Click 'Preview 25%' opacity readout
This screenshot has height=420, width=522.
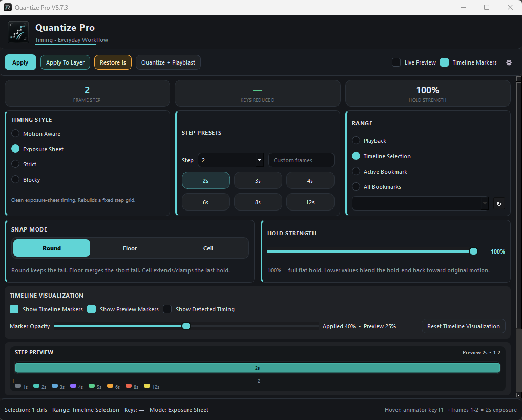click(x=380, y=326)
